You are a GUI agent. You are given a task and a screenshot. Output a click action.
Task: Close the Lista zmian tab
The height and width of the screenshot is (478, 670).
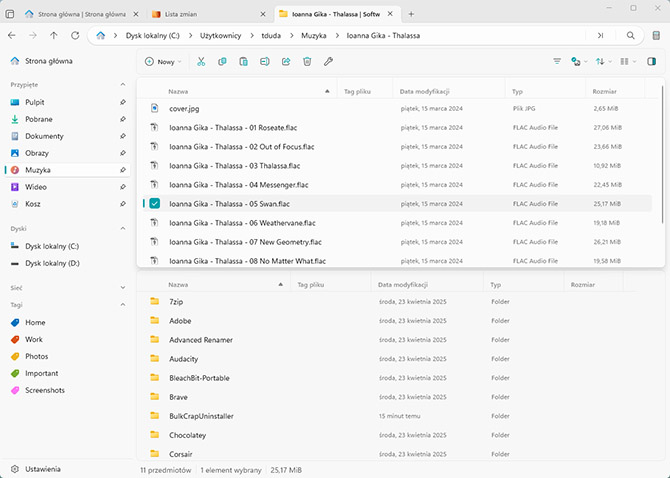tap(263, 14)
